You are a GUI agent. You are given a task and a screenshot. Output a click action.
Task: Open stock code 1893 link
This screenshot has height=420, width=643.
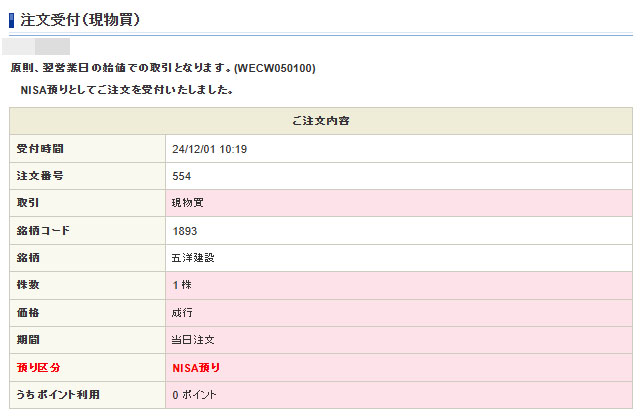pos(184,231)
